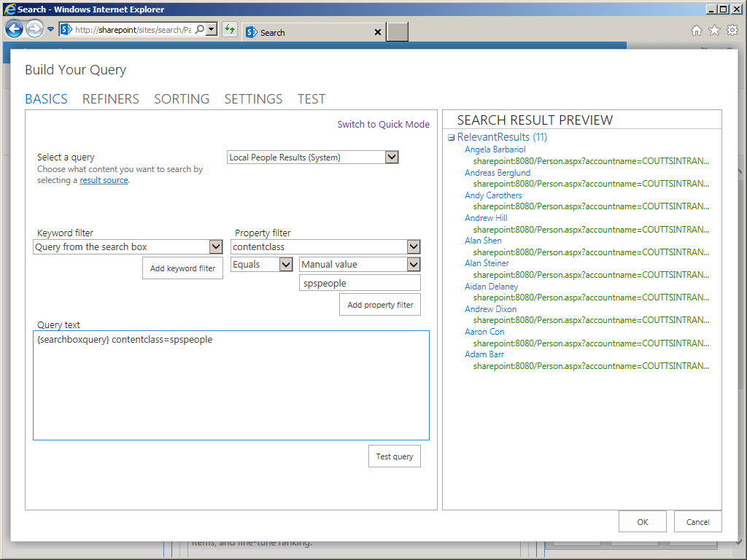Click the forward navigation arrow
Screen dimensions: 747x560
(x=34, y=28)
